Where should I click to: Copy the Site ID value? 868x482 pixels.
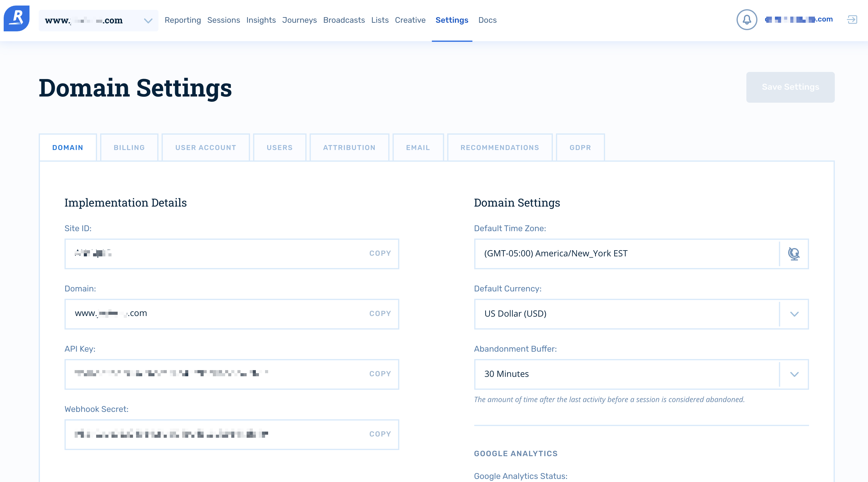380,253
